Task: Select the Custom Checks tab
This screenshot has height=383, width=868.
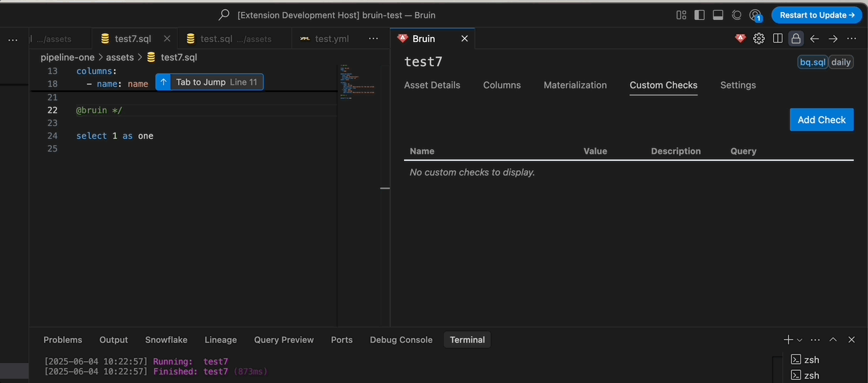Action: pyautogui.click(x=663, y=85)
